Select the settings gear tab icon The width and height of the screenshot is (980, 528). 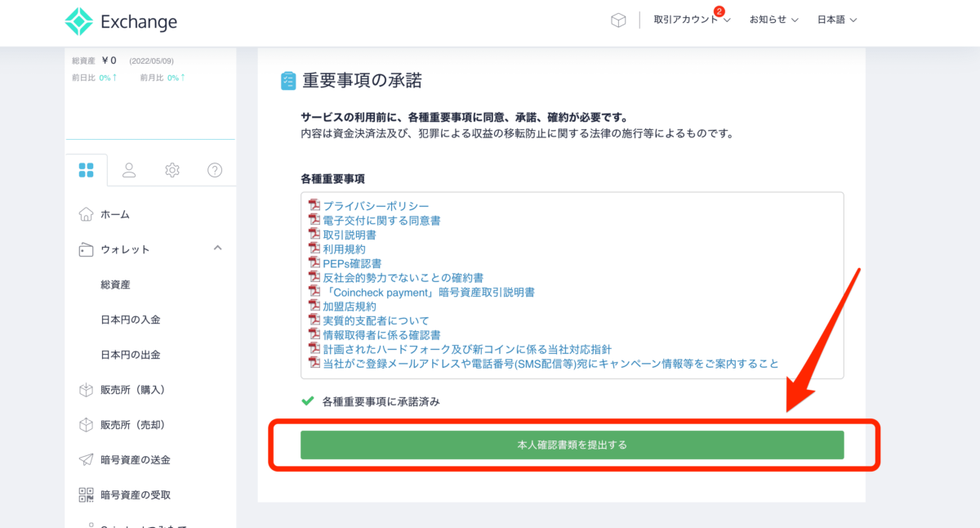(x=171, y=170)
